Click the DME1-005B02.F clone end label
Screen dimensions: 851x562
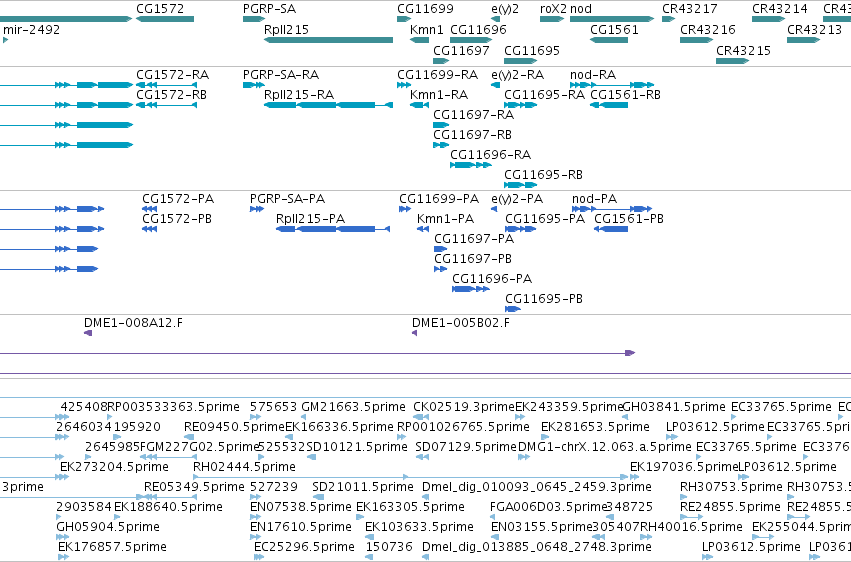tap(461, 323)
